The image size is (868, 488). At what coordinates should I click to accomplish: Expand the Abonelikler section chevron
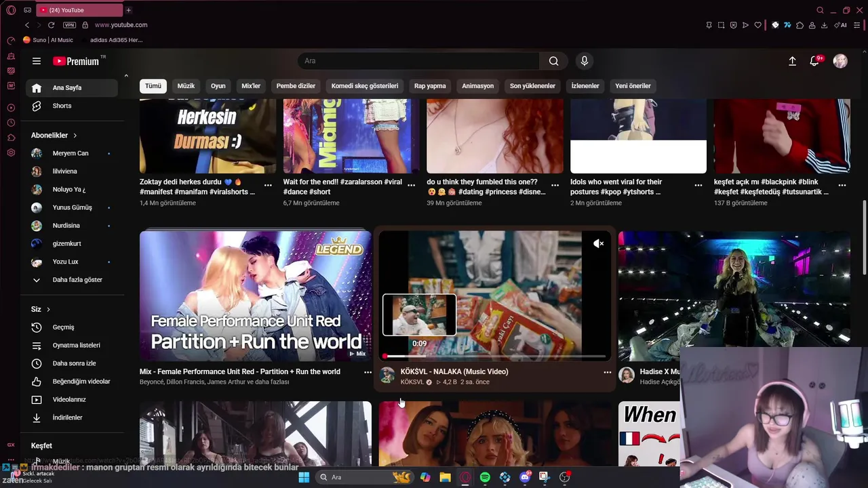(75, 136)
